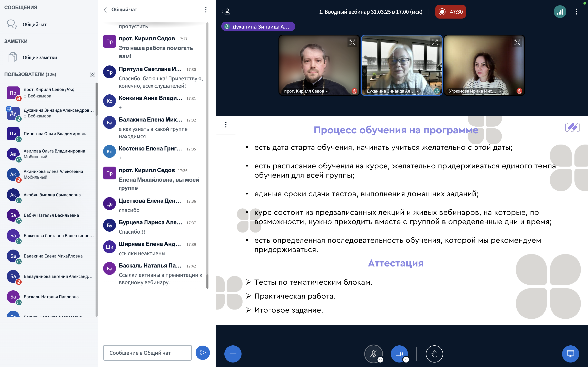This screenshot has height=367, width=588.
Task: Click the connection status signal icon
Action: click(x=560, y=12)
